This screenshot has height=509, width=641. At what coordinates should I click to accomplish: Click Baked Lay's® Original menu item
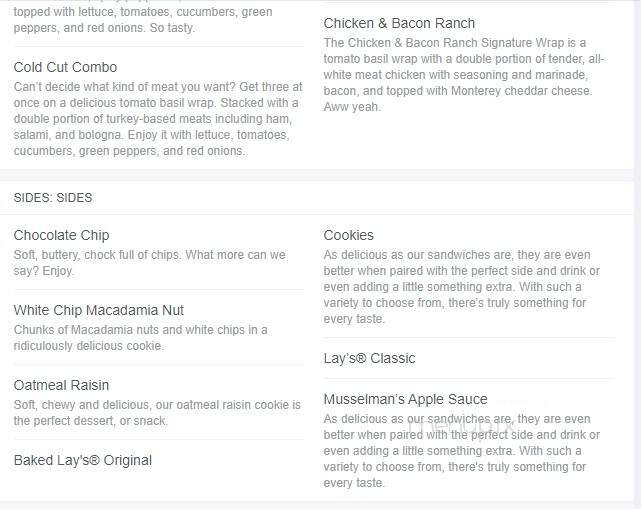pos(83,460)
